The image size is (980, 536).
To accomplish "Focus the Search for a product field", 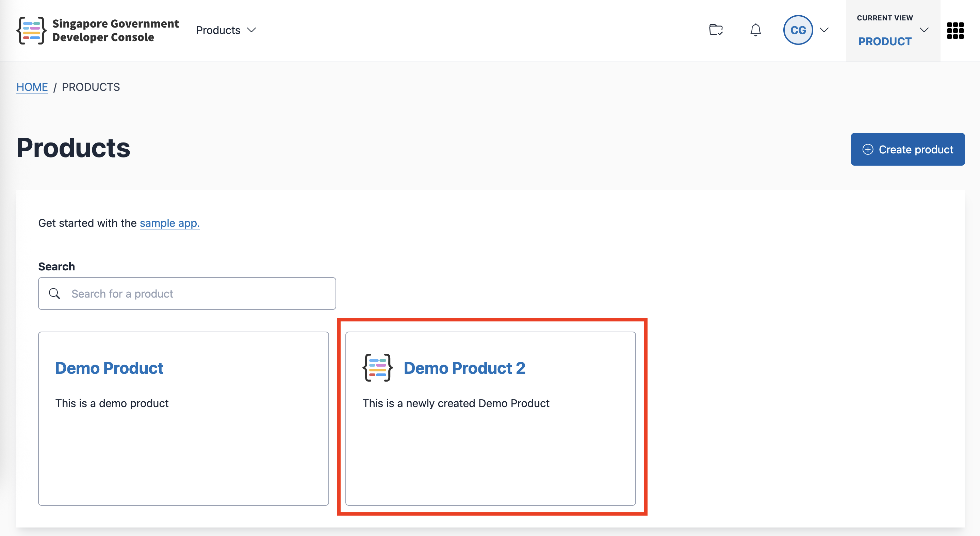I will (x=187, y=294).
